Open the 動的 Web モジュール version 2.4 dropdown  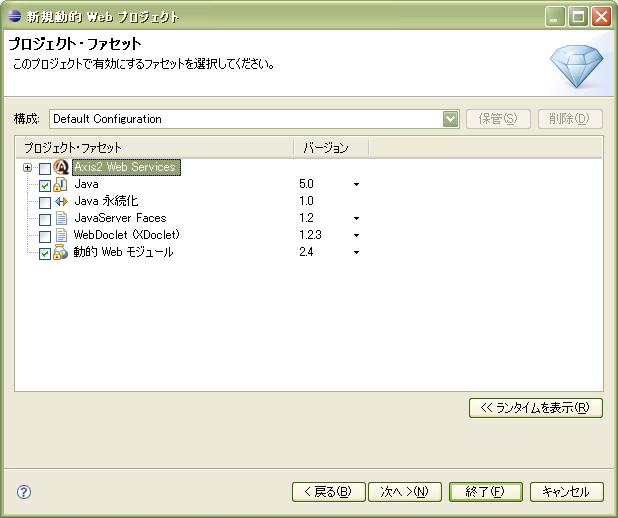tap(356, 253)
